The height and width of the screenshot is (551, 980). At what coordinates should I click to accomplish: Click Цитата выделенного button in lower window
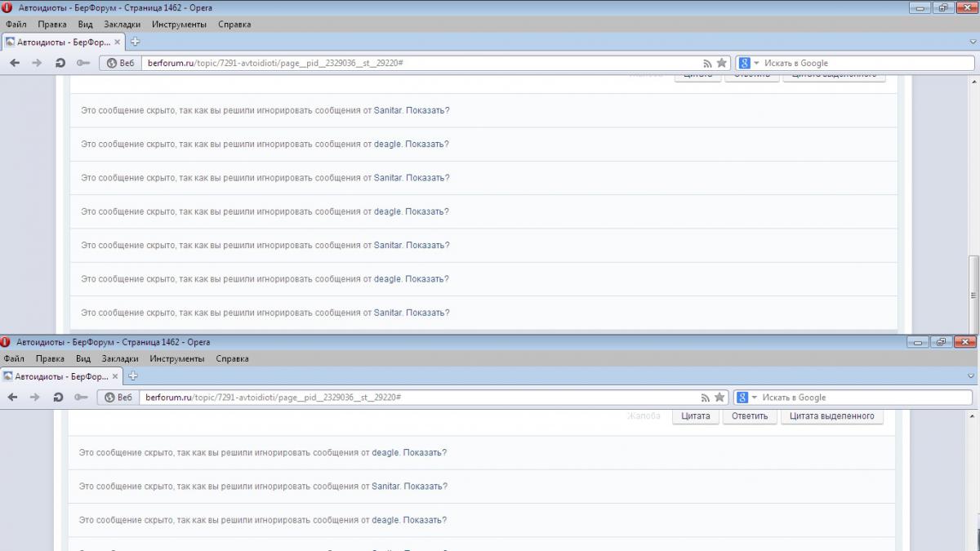pyautogui.click(x=831, y=416)
